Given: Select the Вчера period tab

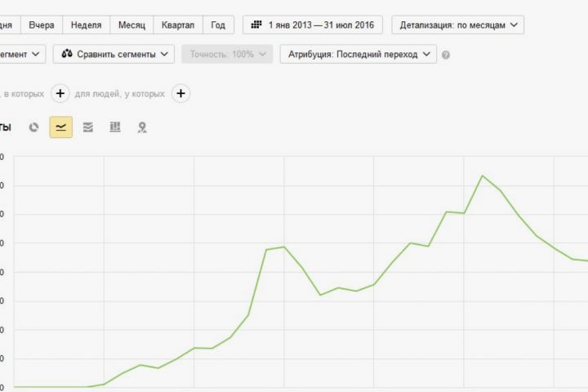Looking at the screenshot, I should pyautogui.click(x=42, y=25).
